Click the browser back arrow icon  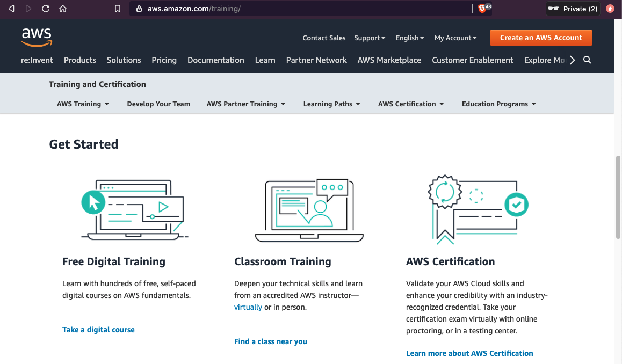click(11, 9)
